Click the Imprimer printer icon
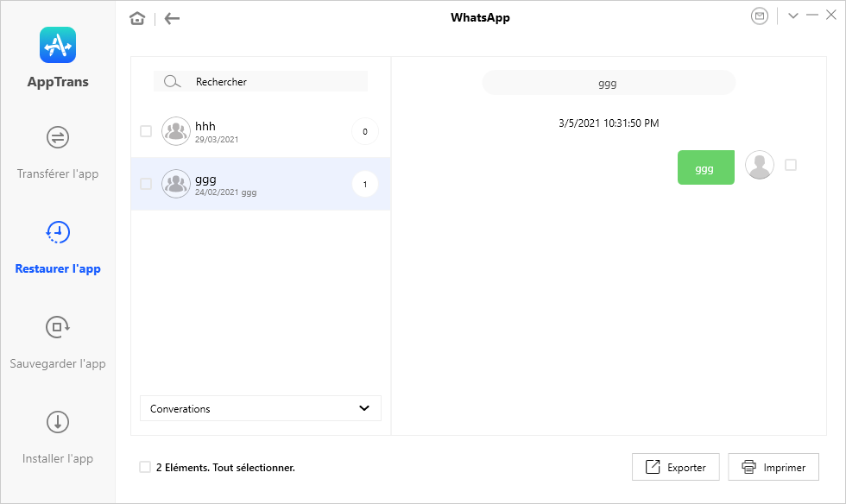This screenshot has width=846, height=504. point(749,467)
